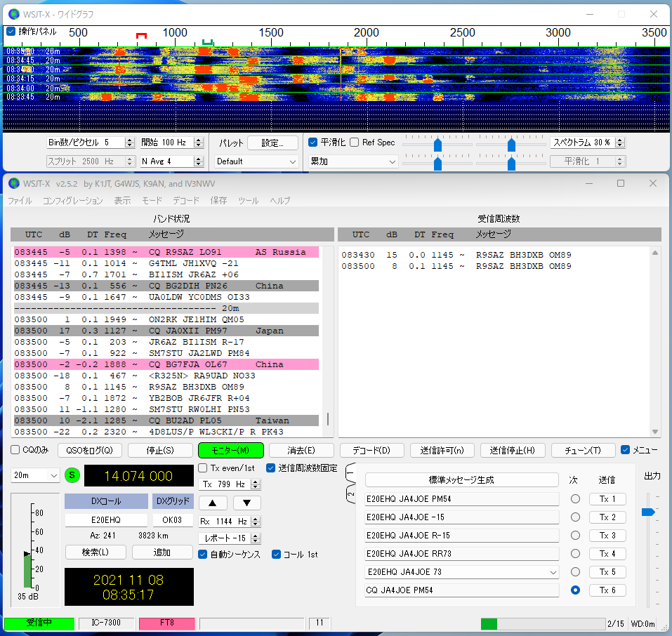The image size is (672, 636).
Task: Expand the Default palette dropdown
Action: tap(256, 161)
